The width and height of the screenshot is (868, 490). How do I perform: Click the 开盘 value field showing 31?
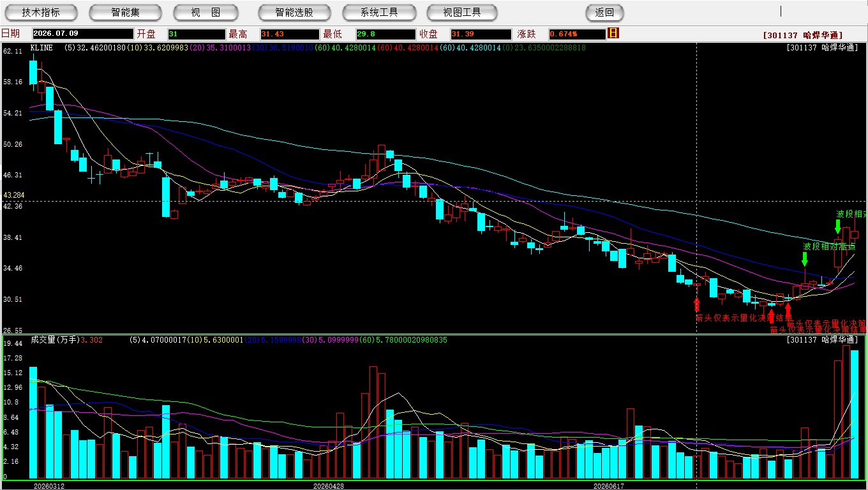197,34
